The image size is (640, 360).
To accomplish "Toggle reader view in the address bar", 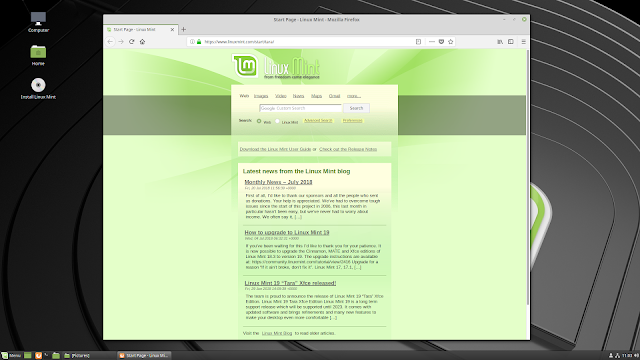I will tap(418, 42).
